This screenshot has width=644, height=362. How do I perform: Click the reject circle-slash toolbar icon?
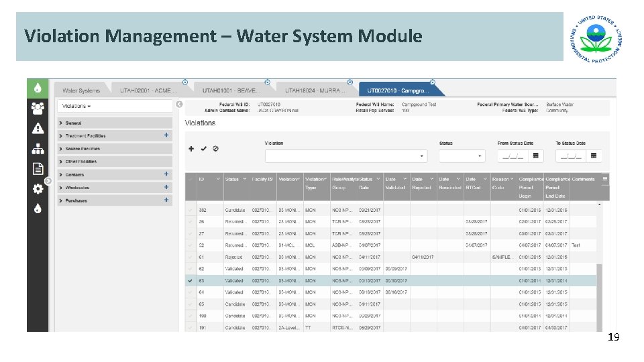[x=215, y=149]
